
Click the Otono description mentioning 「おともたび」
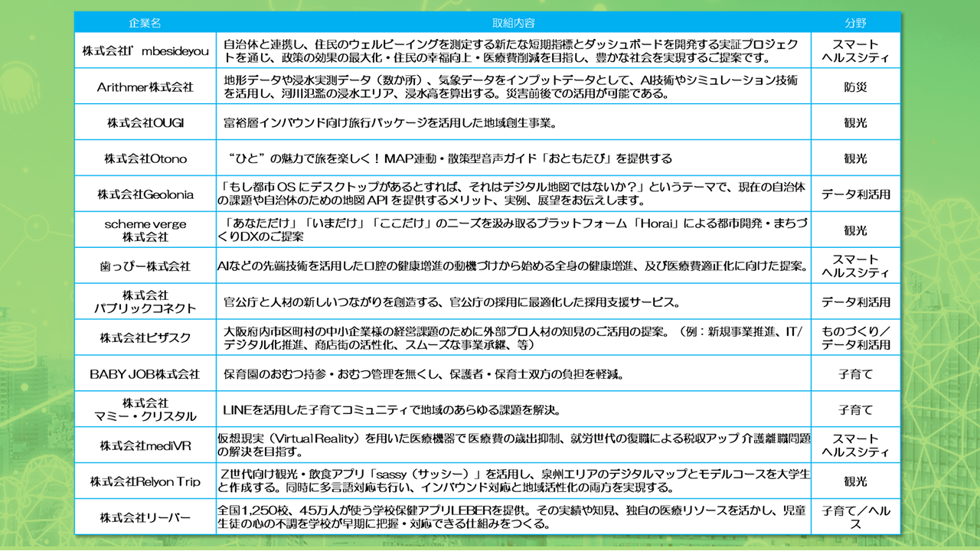coord(450,158)
